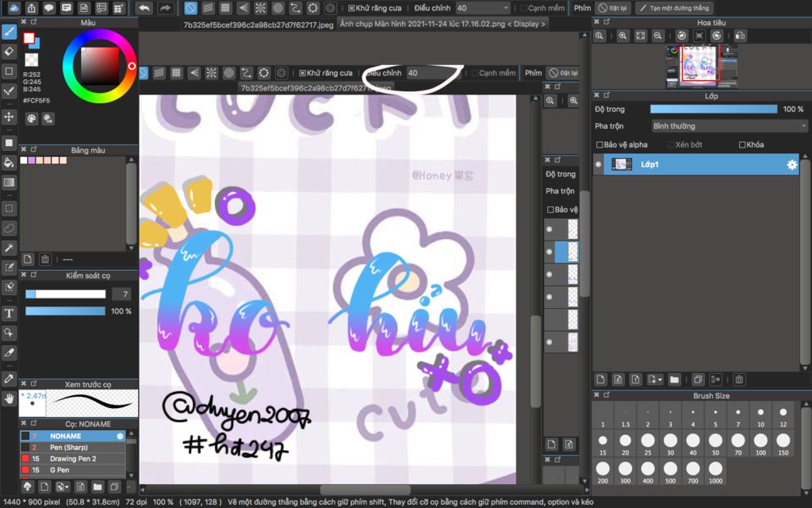
Task: Open settings gear of layer Lớp1
Action: tap(792, 164)
